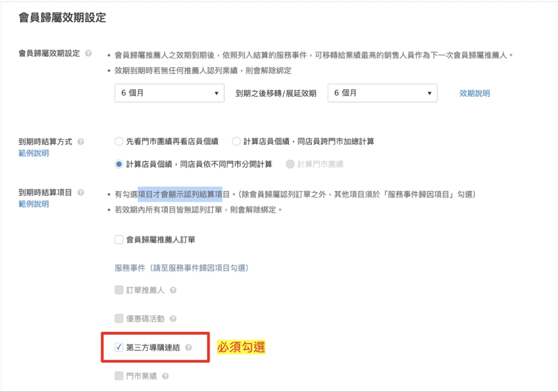Click the 優惠碼活動 checkbox
This screenshot has width=558, height=392.
[119, 319]
